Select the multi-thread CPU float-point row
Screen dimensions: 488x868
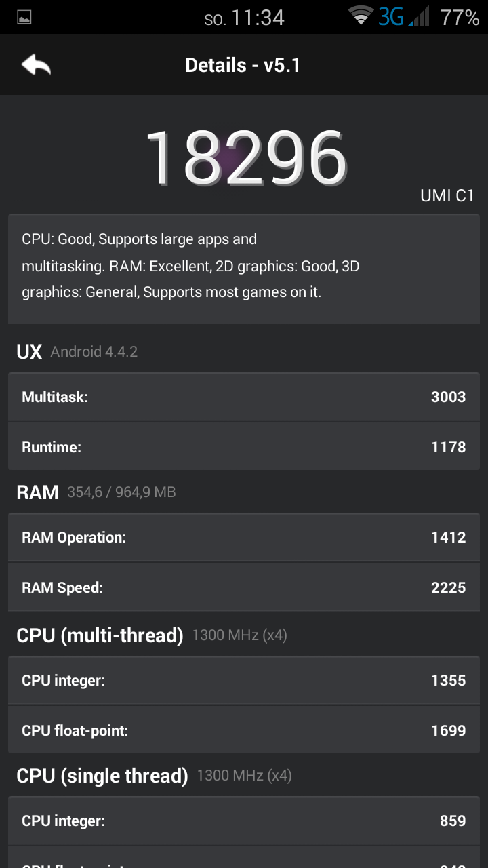coord(244,730)
